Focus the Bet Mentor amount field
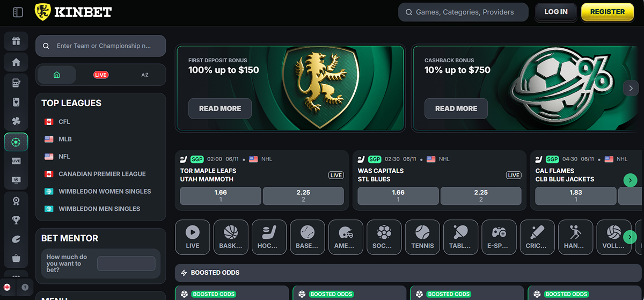Viewport: 644px width, 300px height. coord(126,264)
